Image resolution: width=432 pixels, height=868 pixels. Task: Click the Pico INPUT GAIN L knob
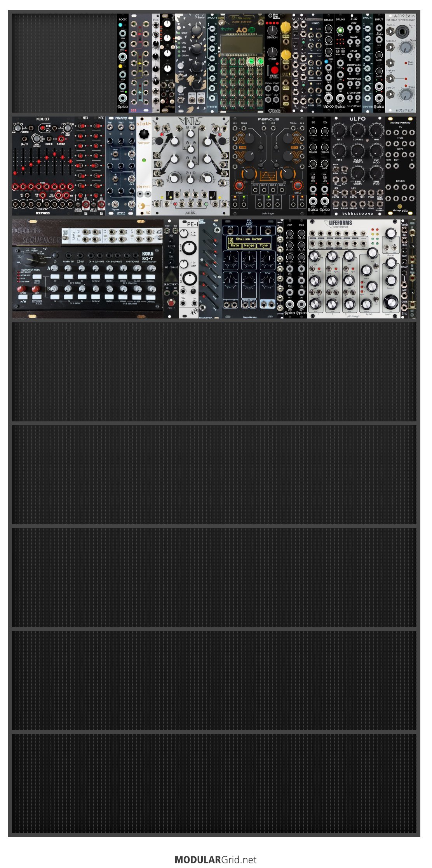point(379,55)
